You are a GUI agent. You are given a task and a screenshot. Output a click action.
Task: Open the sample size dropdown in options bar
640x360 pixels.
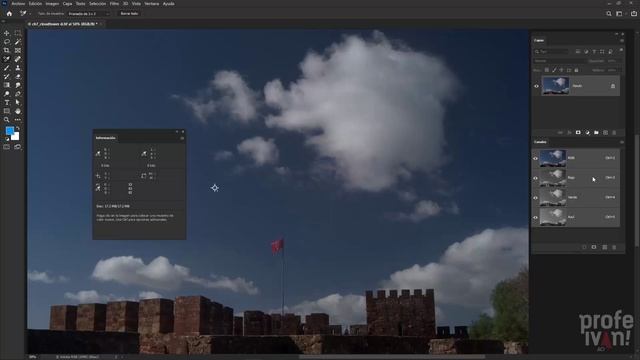tap(89, 13)
